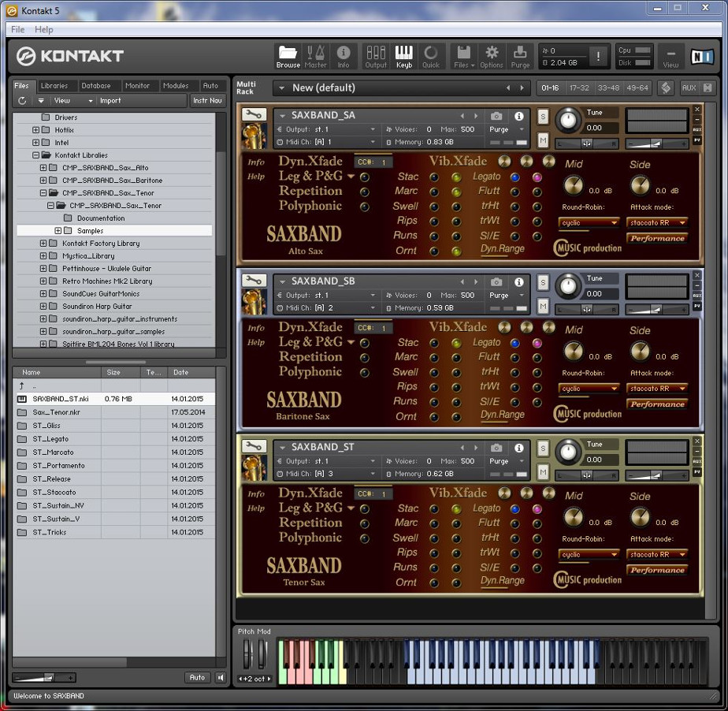The image size is (728, 711).
Task: Open the Options gear dialog
Action: click(492, 56)
